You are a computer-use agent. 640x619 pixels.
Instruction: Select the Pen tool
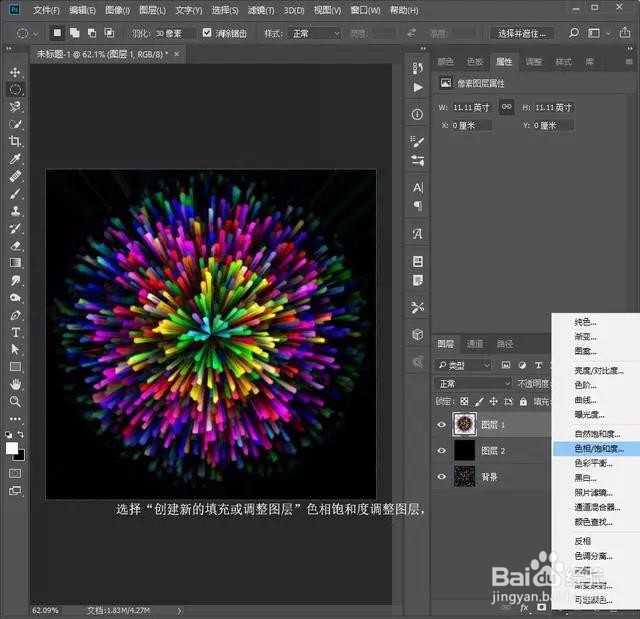(15, 315)
